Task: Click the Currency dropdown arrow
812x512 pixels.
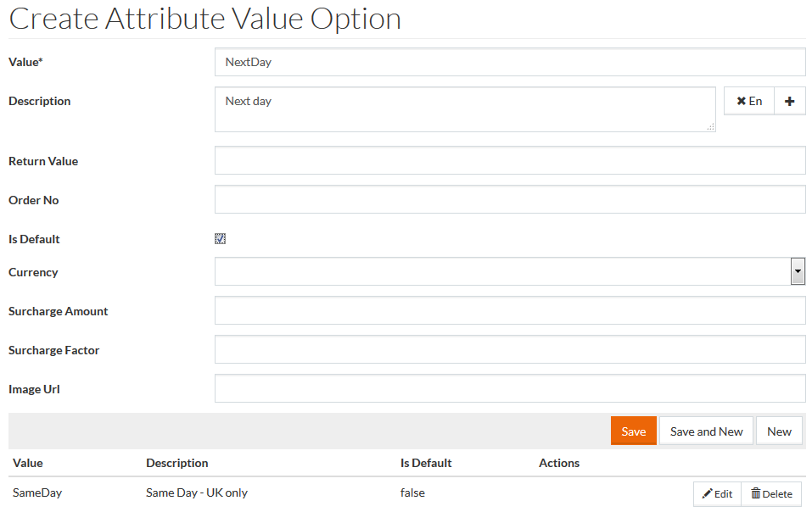Action: coord(798,272)
